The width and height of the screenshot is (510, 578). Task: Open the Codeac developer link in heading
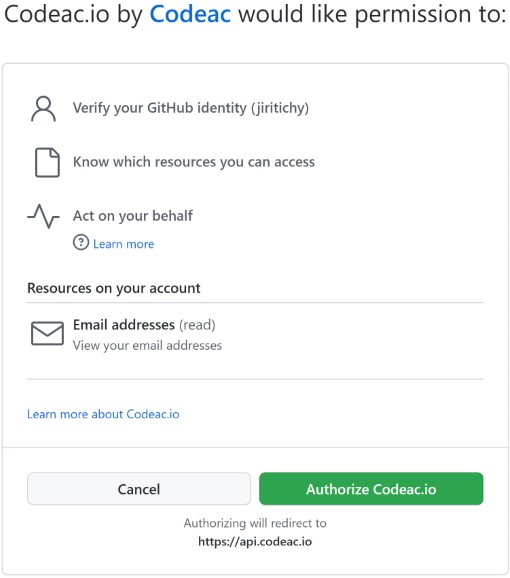pos(190,14)
